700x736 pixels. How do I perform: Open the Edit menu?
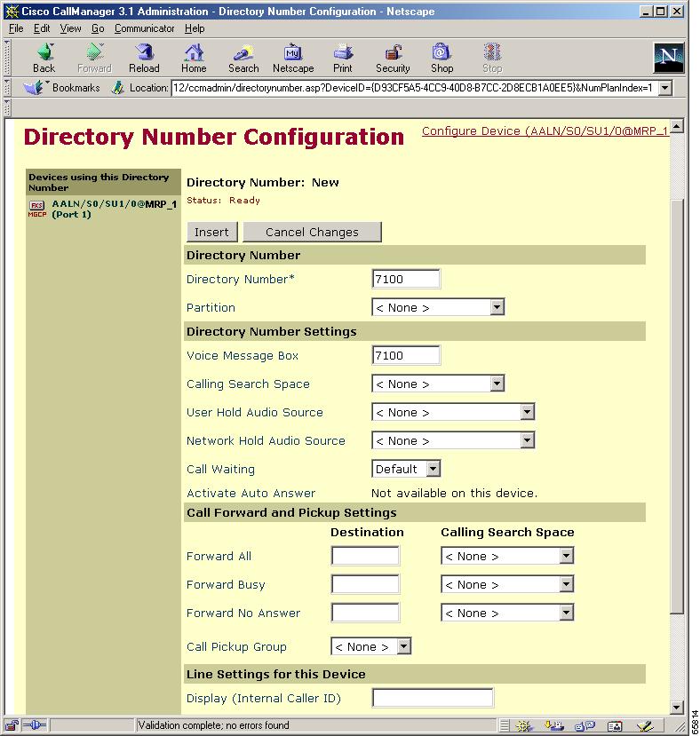click(x=42, y=28)
